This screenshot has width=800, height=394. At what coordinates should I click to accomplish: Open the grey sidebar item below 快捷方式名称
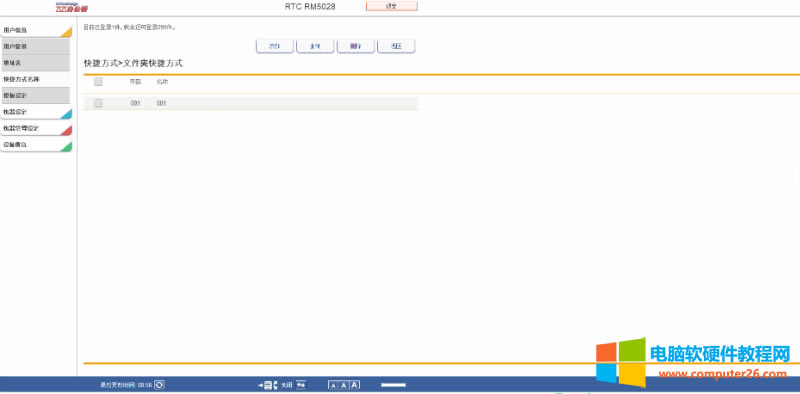[x=36, y=95]
